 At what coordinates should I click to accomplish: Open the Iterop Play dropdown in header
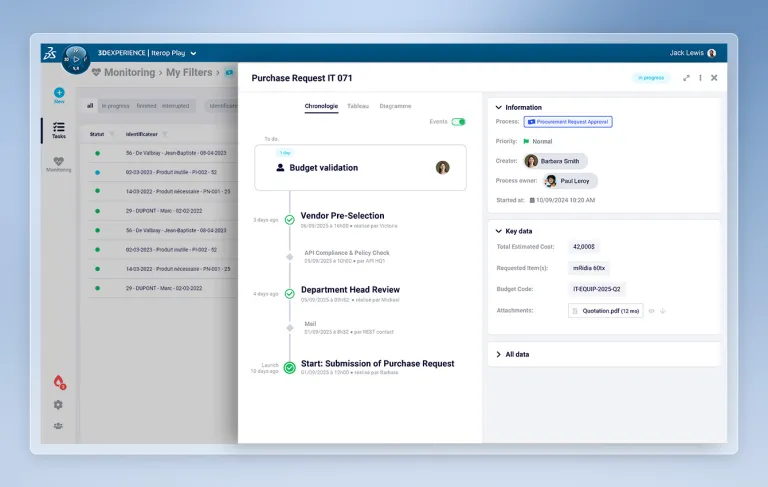(x=193, y=53)
